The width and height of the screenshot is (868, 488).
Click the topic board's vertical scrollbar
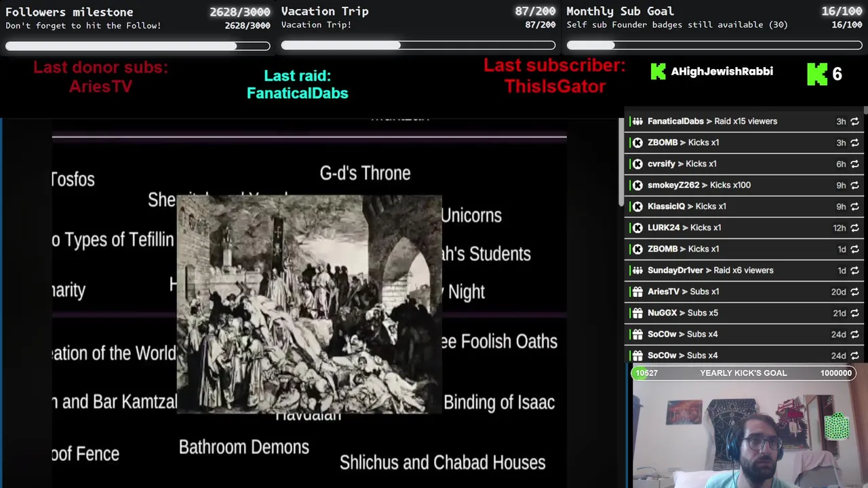pyautogui.click(x=620, y=163)
